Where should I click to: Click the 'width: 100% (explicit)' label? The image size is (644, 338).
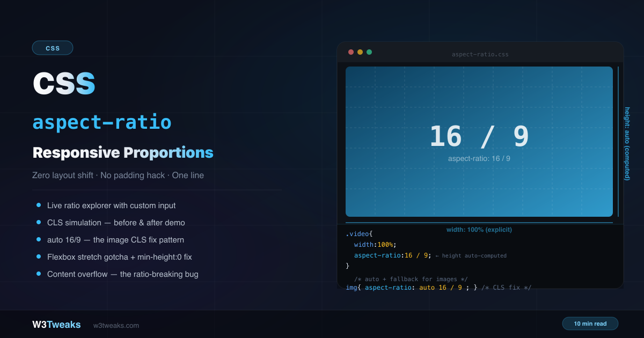click(x=479, y=230)
